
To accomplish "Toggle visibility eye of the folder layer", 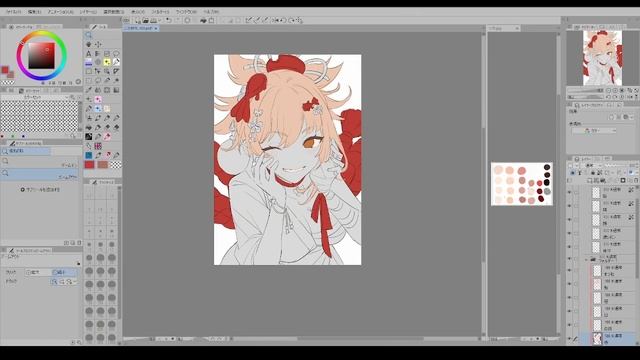I will pyautogui.click(x=569, y=259).
